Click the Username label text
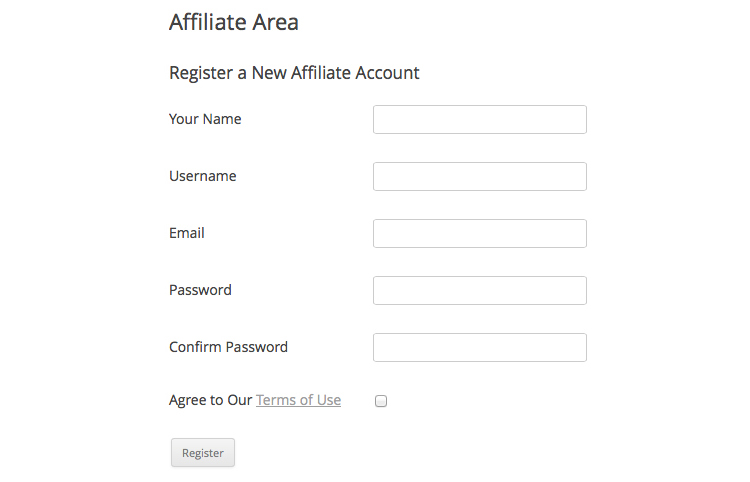Screen dimensions: 750x482 coord(203,176)
